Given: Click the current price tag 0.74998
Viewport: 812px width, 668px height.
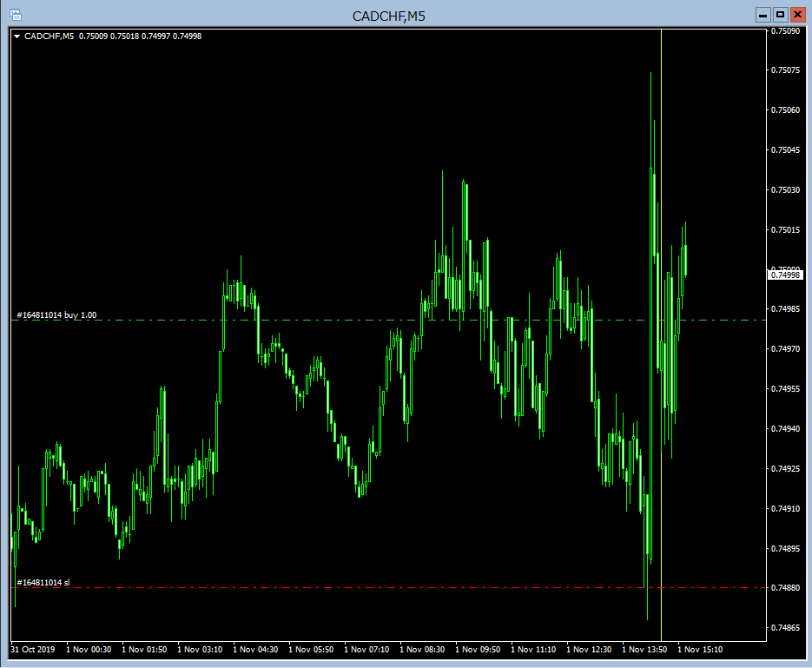Looking at the screenshot, I should pos(785,275).
